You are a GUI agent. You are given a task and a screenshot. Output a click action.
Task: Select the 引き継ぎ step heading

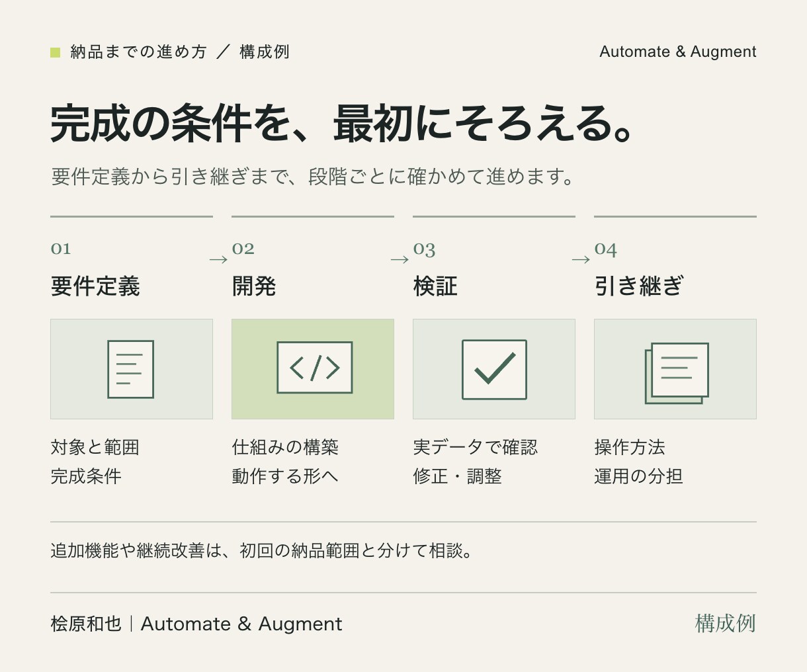(639, 286)
